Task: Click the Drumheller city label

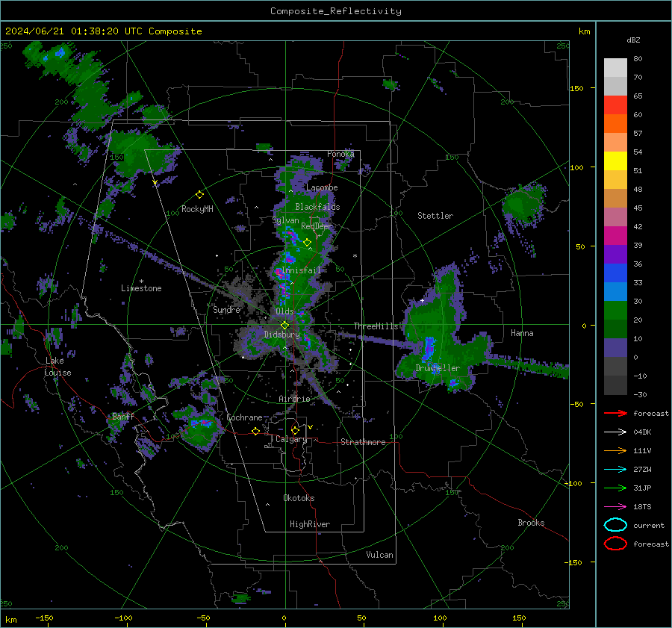Action: pyautogui.click(x=438, y=368)
